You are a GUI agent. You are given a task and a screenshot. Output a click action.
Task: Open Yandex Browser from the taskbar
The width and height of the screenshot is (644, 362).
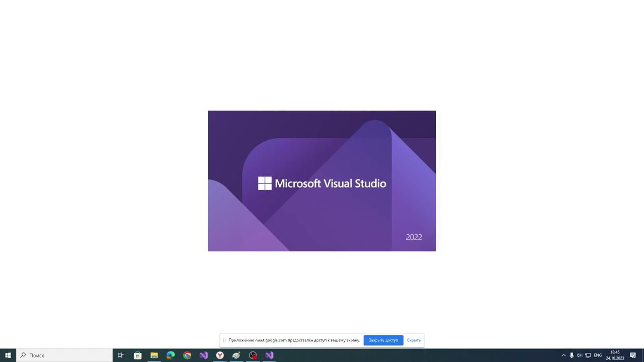(220, 355)
